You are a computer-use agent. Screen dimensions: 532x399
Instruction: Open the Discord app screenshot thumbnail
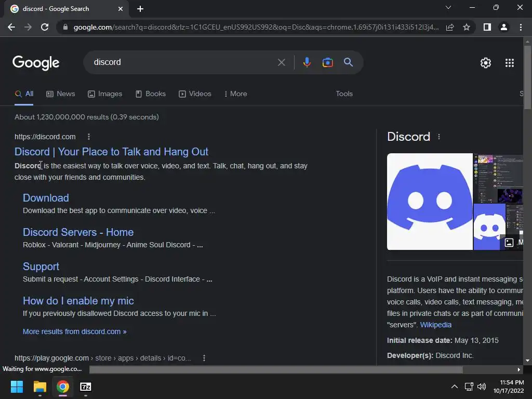[498, 178]
